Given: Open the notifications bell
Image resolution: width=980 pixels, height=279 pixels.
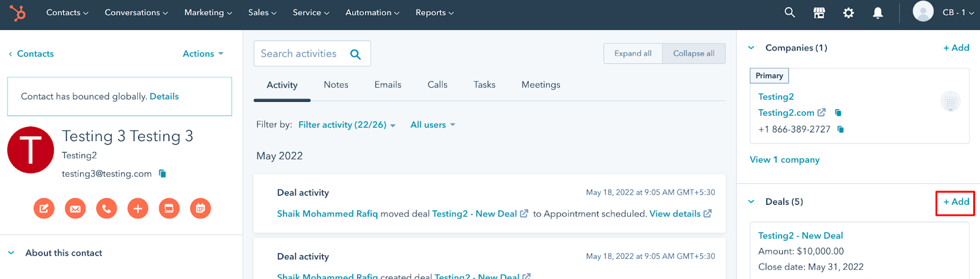Looking at the screenshot, I should [878, 13].
